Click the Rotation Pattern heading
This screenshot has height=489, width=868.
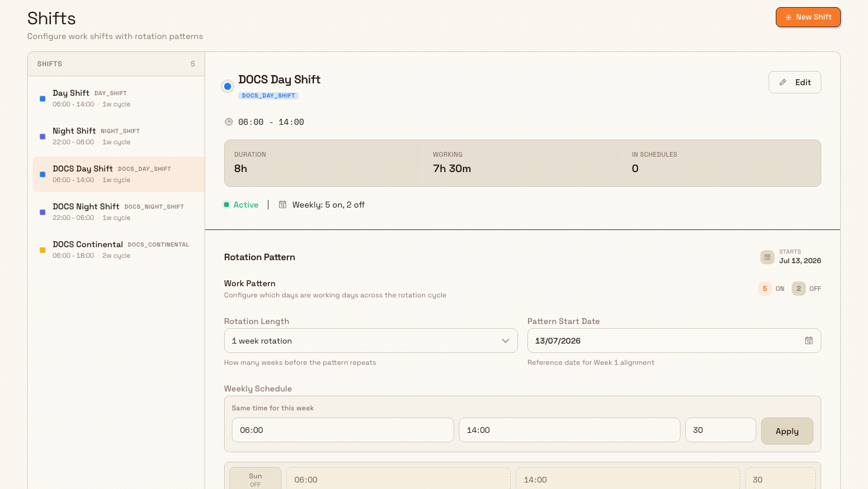260,257
